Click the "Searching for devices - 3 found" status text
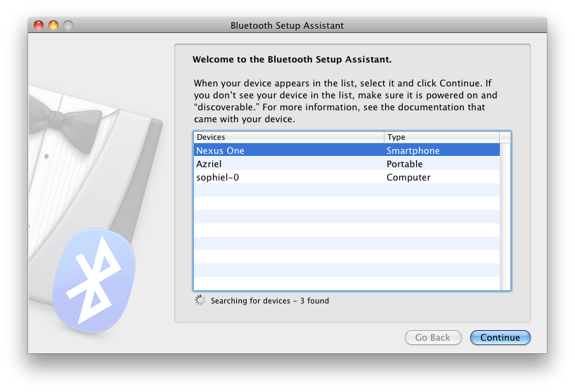Viewport: 575px width, 392px height. (270, 301)
